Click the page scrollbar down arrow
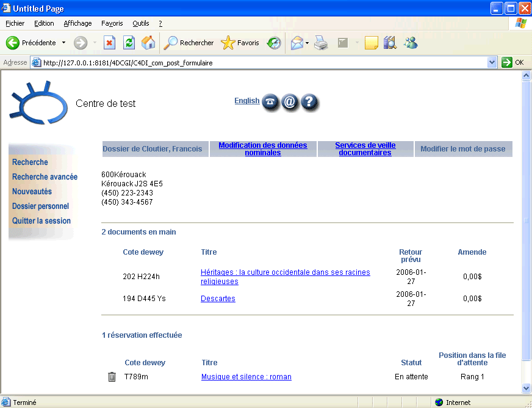This screenshot has width=532, height=408. pyautogui.click(x=526, y=388)
